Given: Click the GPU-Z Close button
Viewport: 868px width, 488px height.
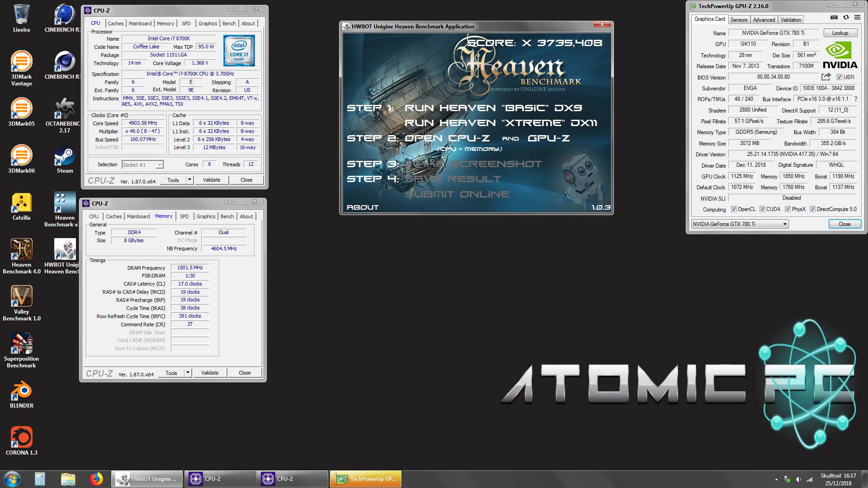Looking at the screenshot, I should (844, 224).
